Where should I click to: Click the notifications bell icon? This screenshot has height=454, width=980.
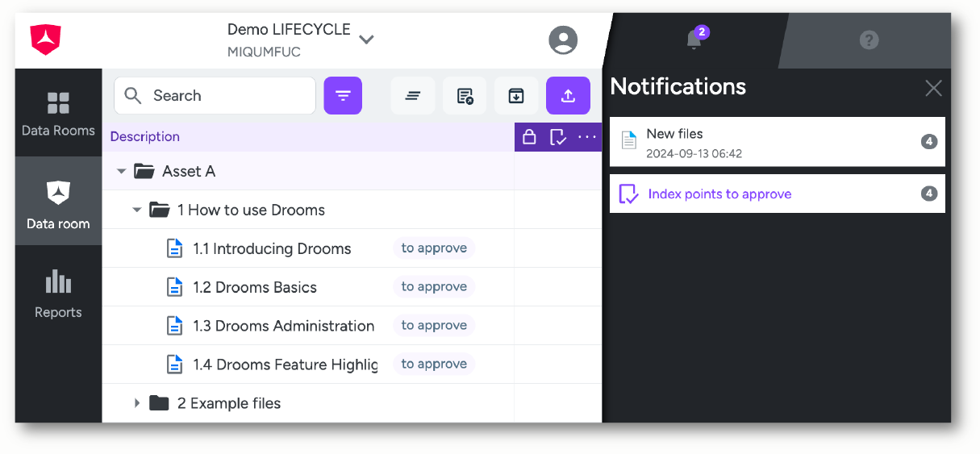(x=694, y=39)
